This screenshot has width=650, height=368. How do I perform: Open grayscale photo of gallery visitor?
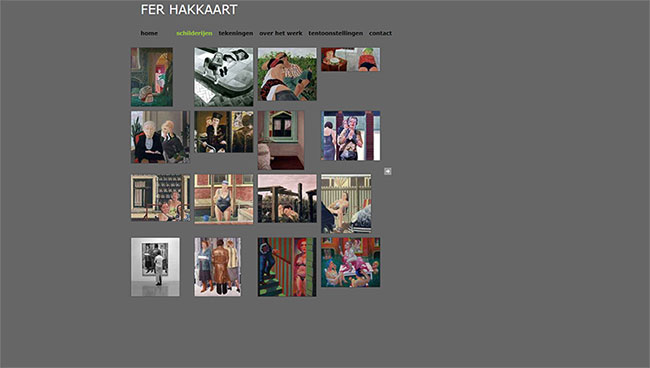(155, 267)
